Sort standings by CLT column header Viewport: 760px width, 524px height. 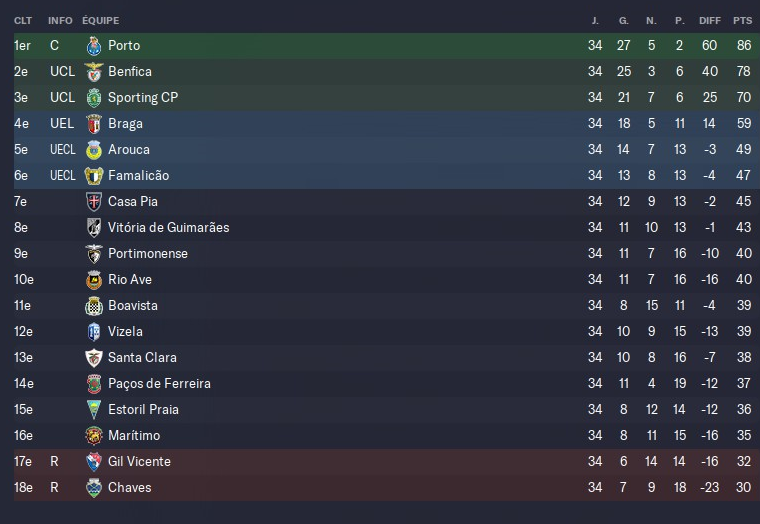tap(23, 20)
